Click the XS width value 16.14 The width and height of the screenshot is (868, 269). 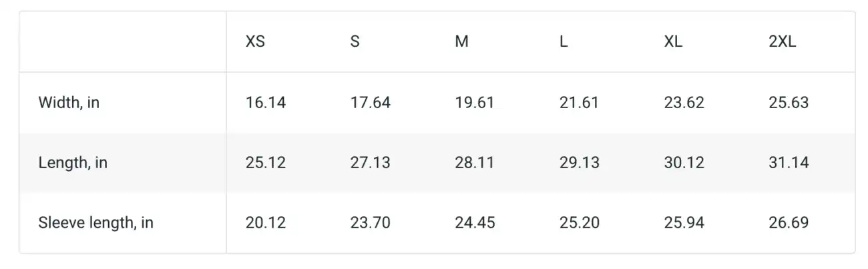click(265, 103)
